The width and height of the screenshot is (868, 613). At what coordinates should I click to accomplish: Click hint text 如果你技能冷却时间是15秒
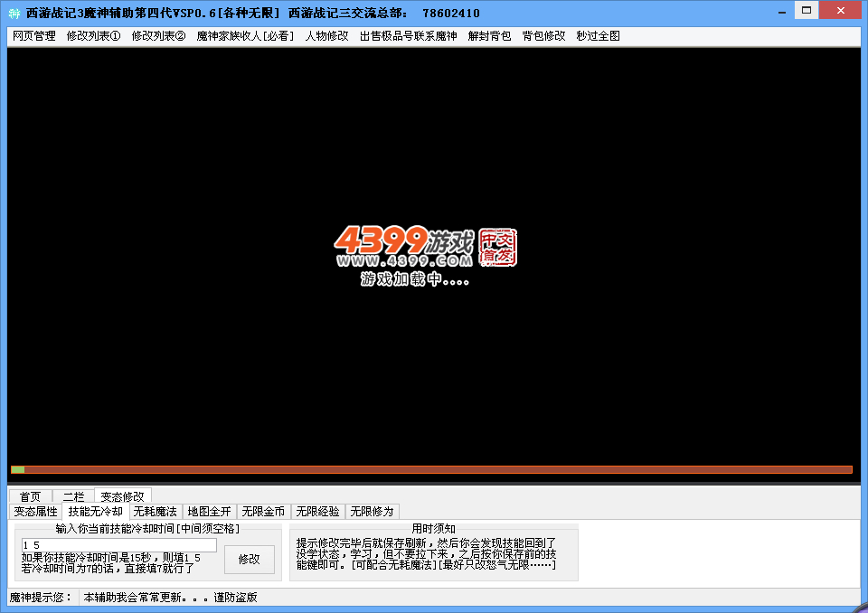[x=110, y=558]
